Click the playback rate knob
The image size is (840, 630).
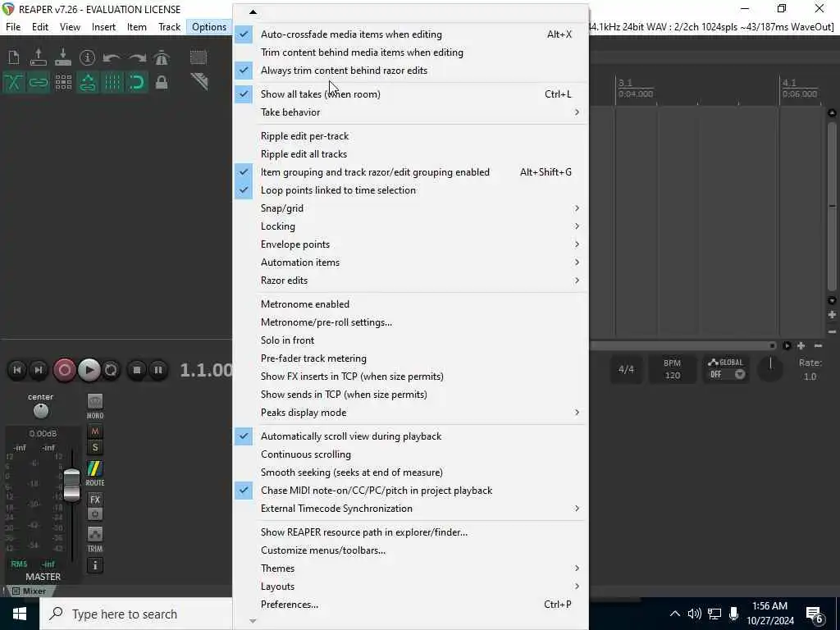(770, 369)
